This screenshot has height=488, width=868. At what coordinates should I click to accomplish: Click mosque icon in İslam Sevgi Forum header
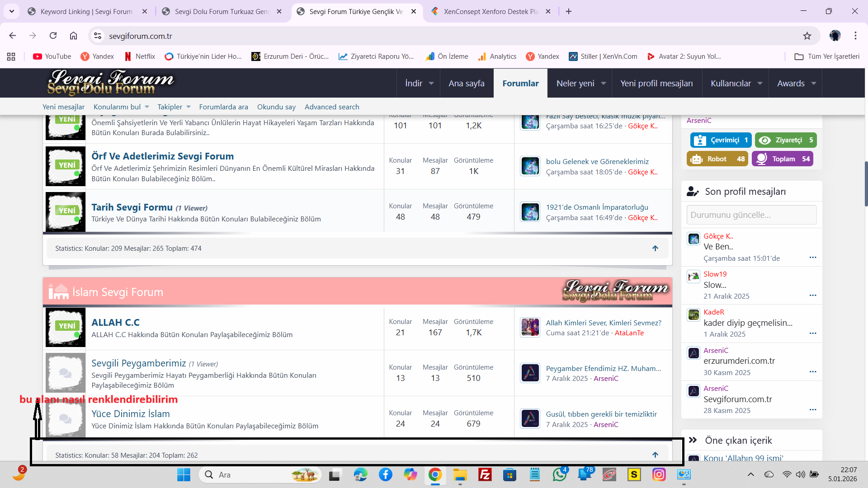pos(58,292)
